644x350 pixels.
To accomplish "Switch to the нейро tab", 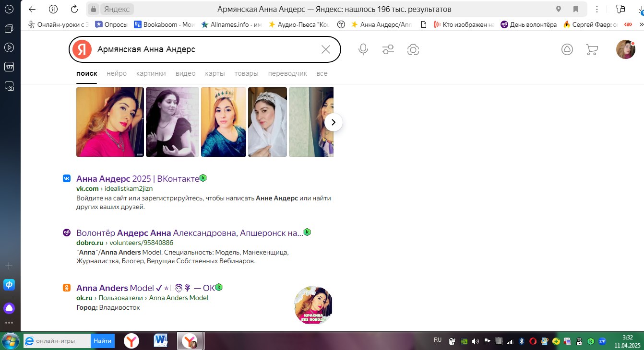I will point(117,73).
